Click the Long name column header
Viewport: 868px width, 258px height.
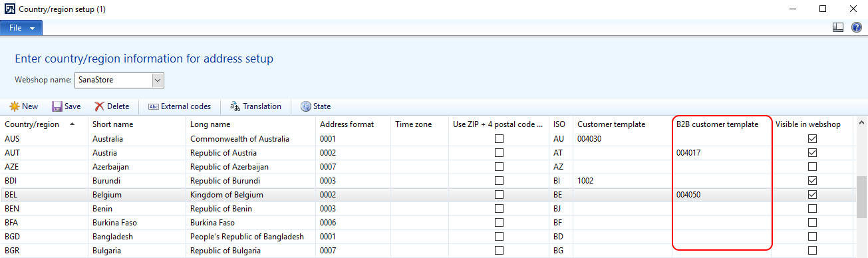(251, 124)
